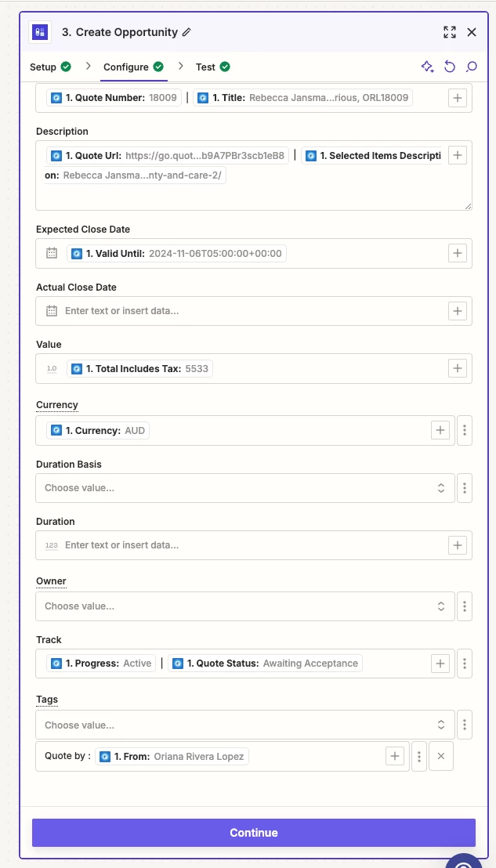Open the three-dot menu beside Track
This screenshot has width=496, height=868.
coord(465,664)
